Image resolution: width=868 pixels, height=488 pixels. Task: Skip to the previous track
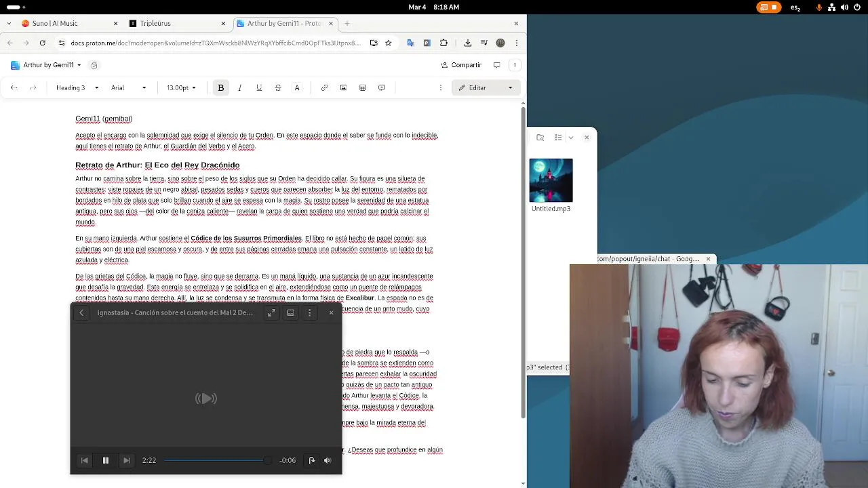click(85, 460)
